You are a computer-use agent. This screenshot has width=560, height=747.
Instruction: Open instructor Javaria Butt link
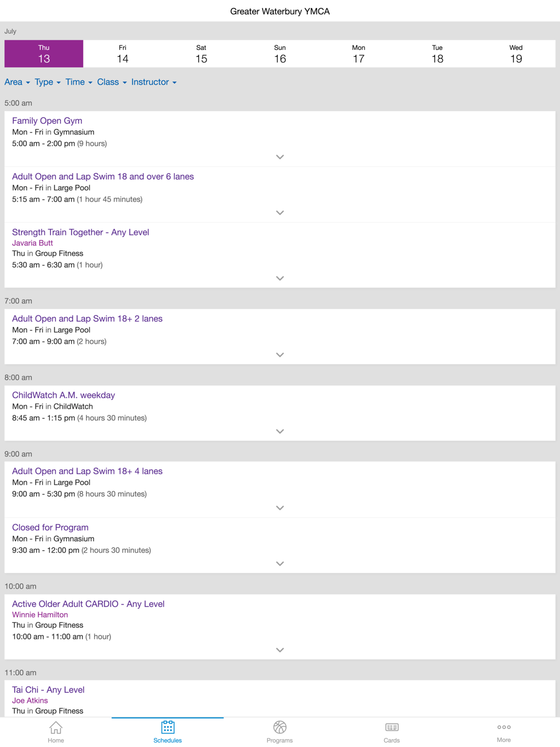tap(32, 243)
